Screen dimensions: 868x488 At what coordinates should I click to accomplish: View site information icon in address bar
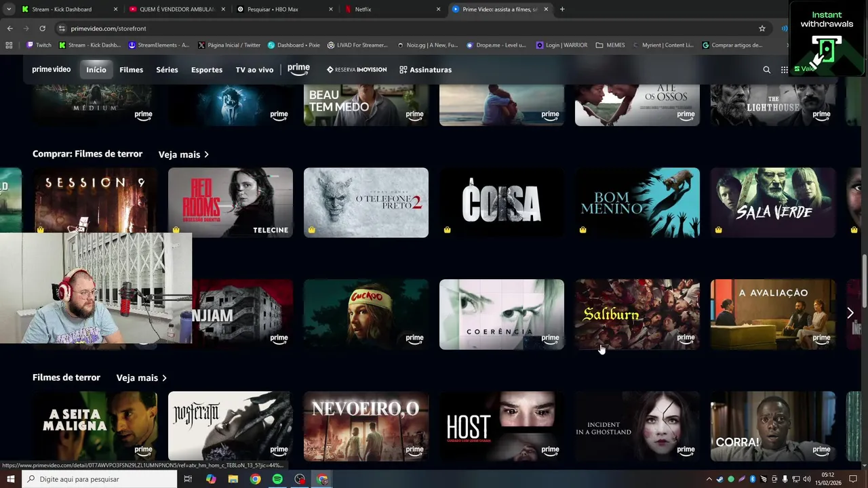pos(62,28)
